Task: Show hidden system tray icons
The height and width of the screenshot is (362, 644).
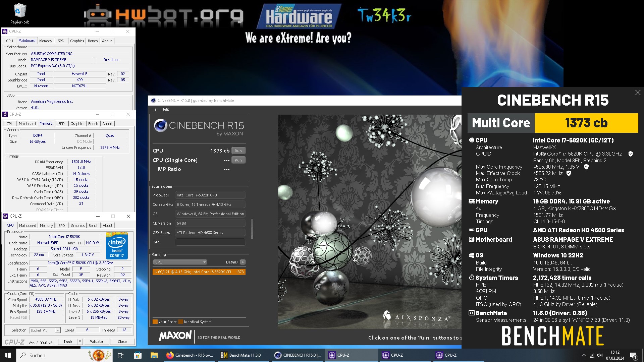Action: [584, 355]
